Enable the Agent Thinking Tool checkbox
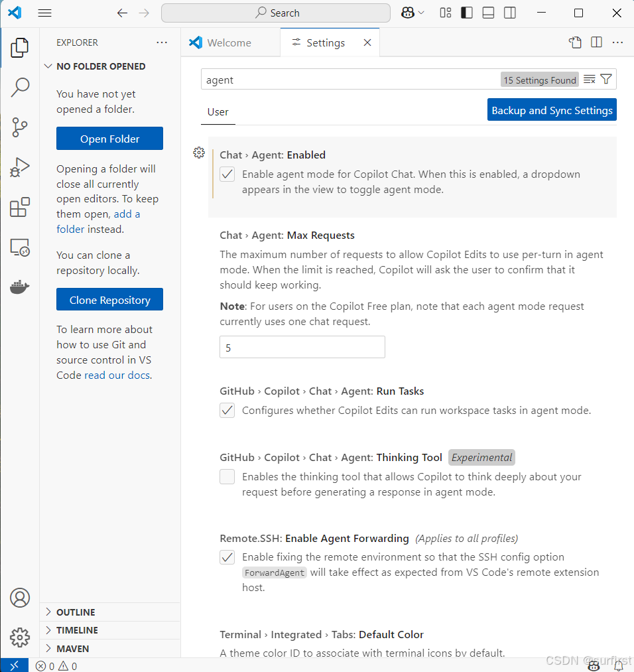Screen dimensions: 634x672 [227, 476]
